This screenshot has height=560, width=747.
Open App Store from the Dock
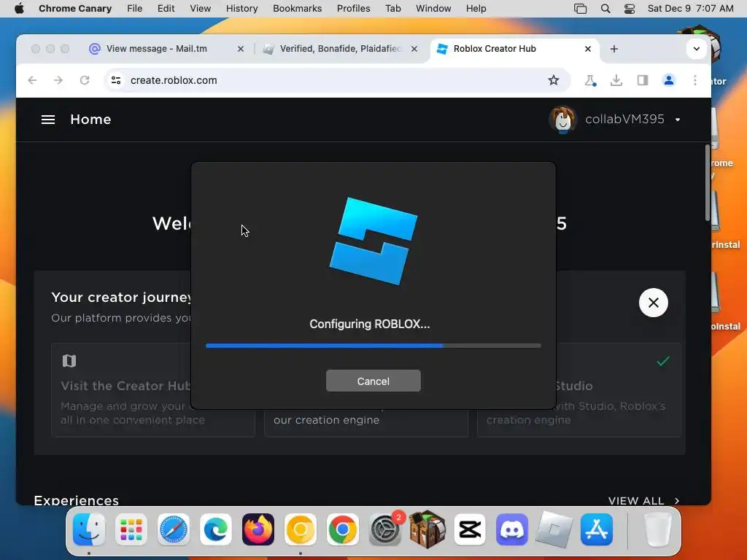[x=597, y=529]
